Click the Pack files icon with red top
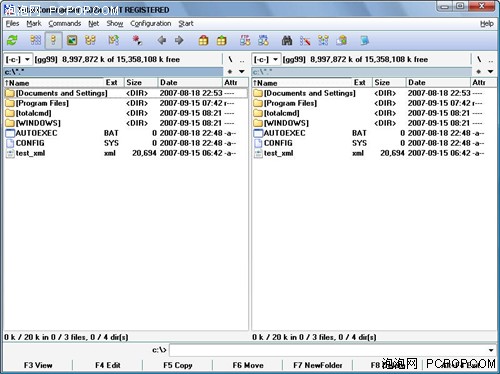This screenshot has width=500, height=374. (x=203, y=41)
